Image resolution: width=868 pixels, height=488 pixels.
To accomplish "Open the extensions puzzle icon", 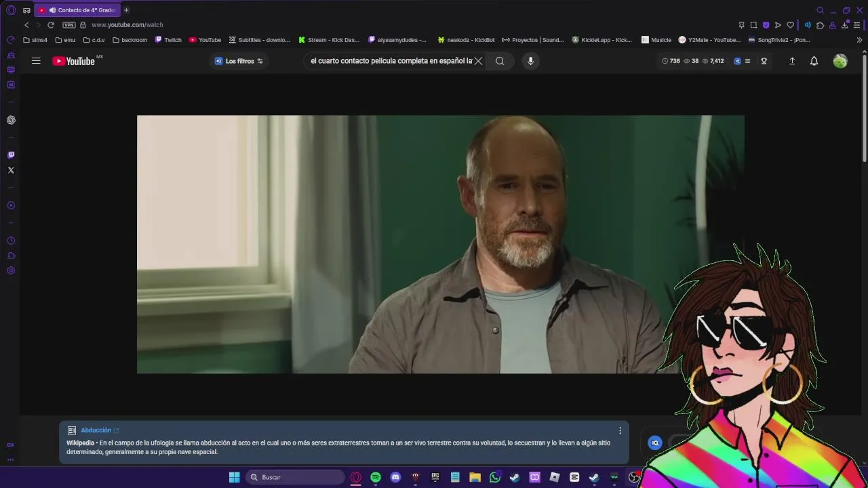I will click(x=820, y=25).
